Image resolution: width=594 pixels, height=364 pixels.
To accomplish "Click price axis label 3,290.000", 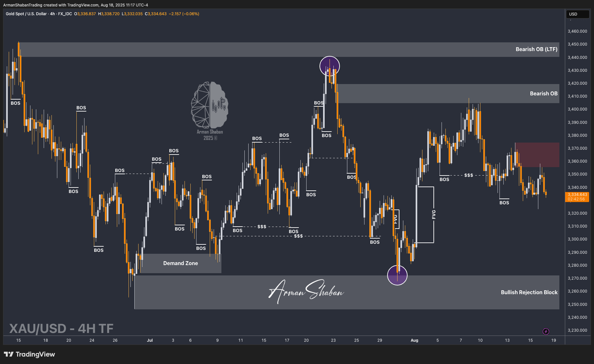I will [577, 252].
